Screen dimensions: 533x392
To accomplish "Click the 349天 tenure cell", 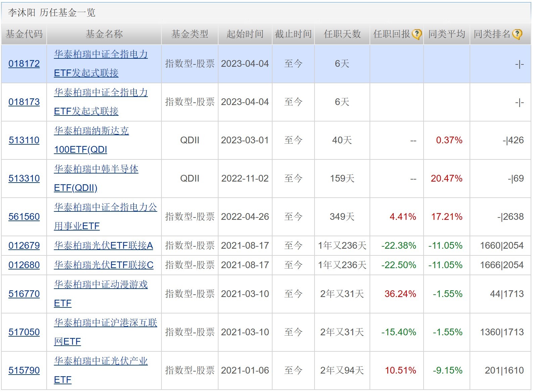I will (x=342, y=217).
